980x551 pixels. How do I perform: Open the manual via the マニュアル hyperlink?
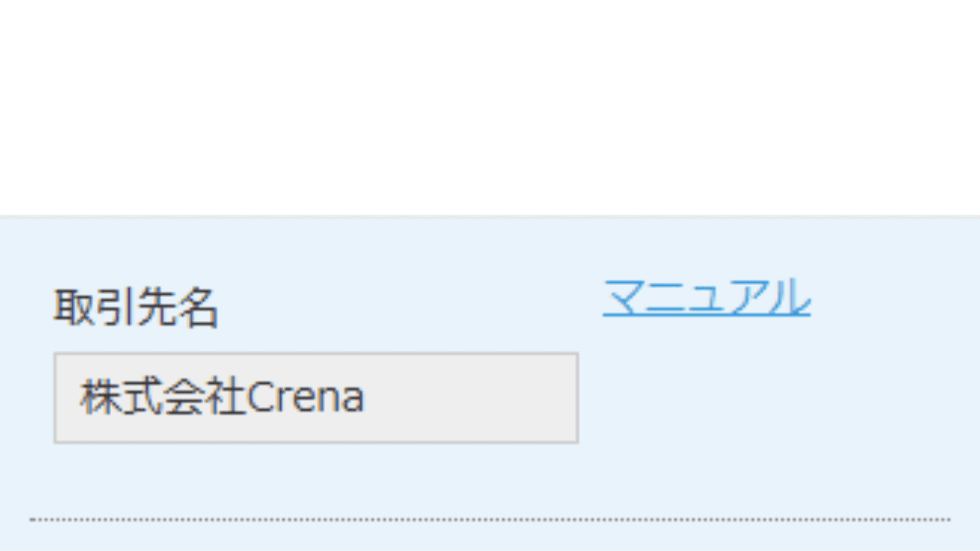click(x=706, y=297)
